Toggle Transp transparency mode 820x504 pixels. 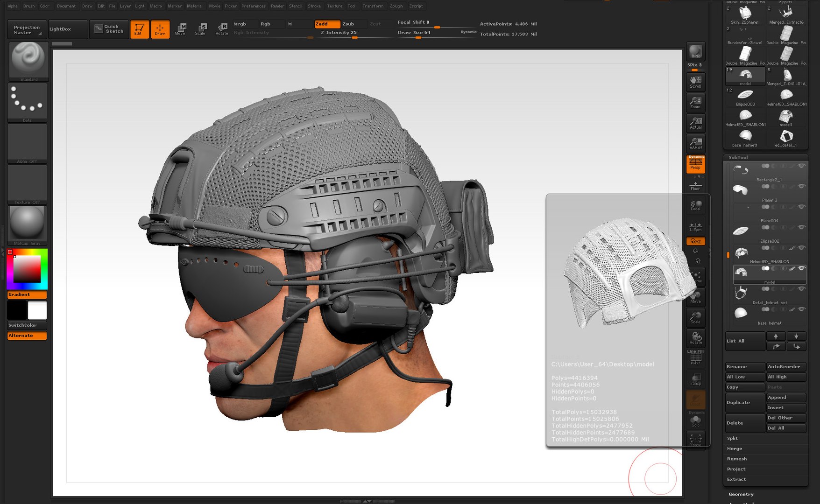click(x=695, y=379)
